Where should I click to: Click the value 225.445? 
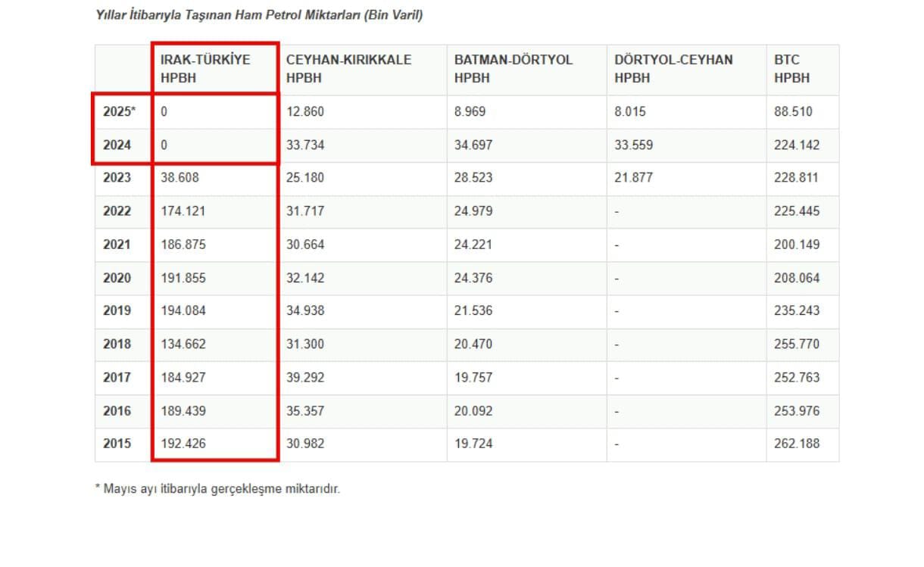[797, 211]
